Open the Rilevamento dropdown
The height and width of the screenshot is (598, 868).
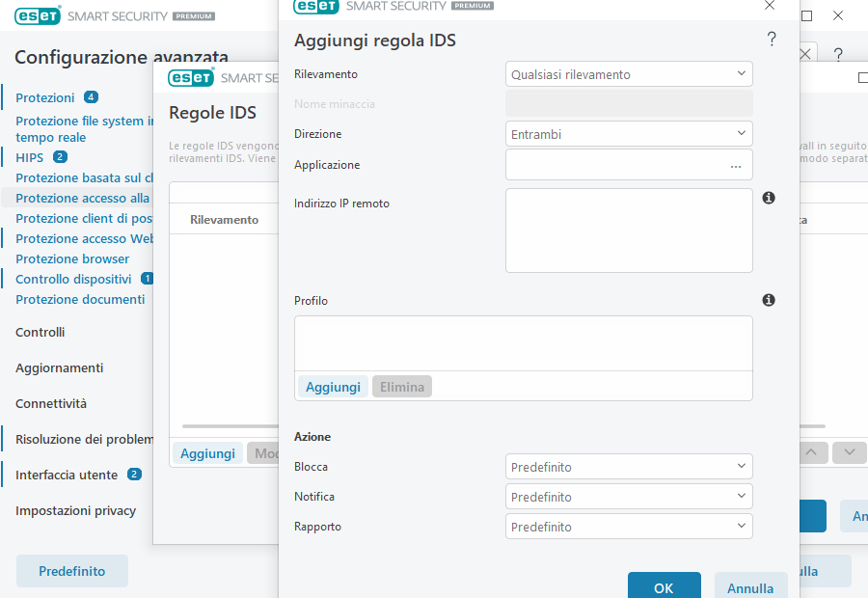click(629, 74)
